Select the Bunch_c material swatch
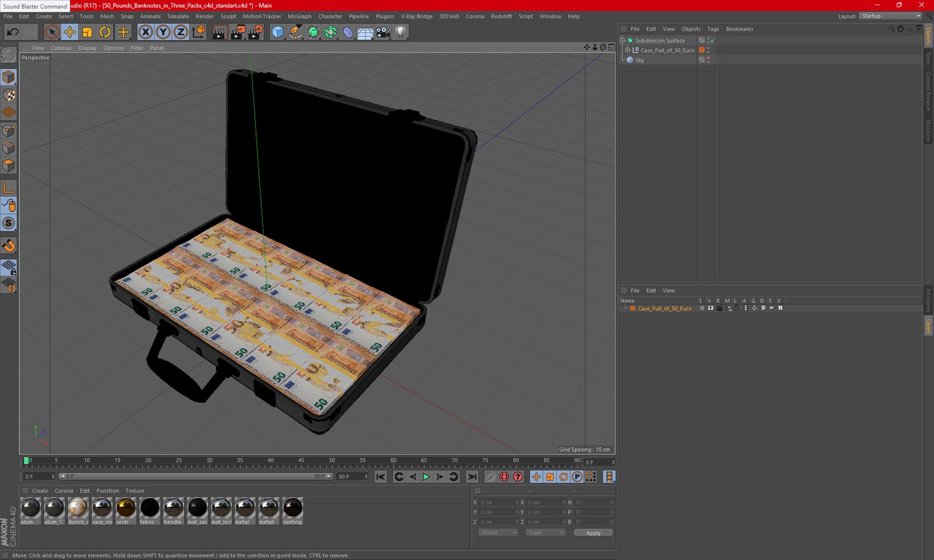Viewport: 934px width, 560px height. click(x=78, y=511)
